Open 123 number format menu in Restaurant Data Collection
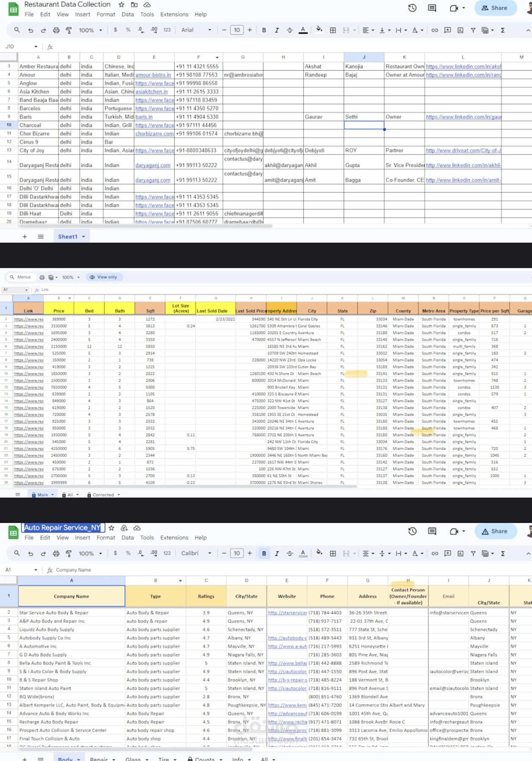The width and height of the screenshot is (532, 761). [167, 30]
